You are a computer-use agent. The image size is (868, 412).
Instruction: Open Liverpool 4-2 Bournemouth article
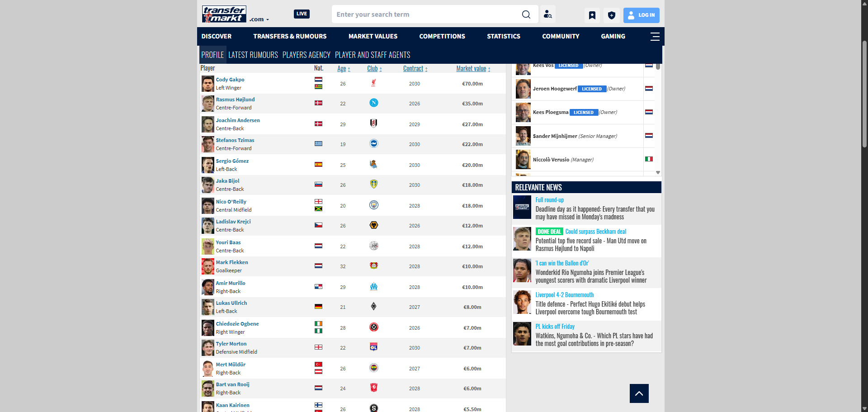coord(565,295)
